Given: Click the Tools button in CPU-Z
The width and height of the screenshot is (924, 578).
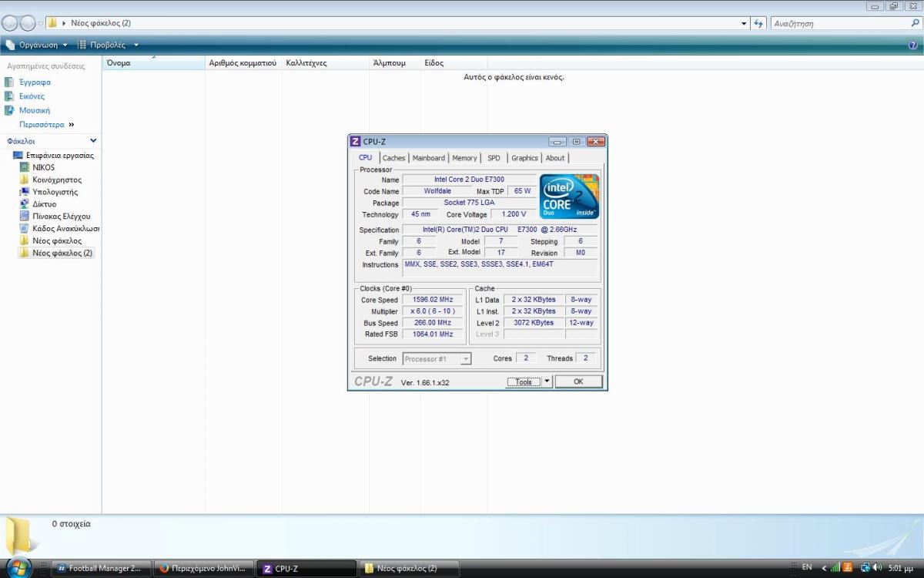Looking at the screenshot, I should 524,381.
